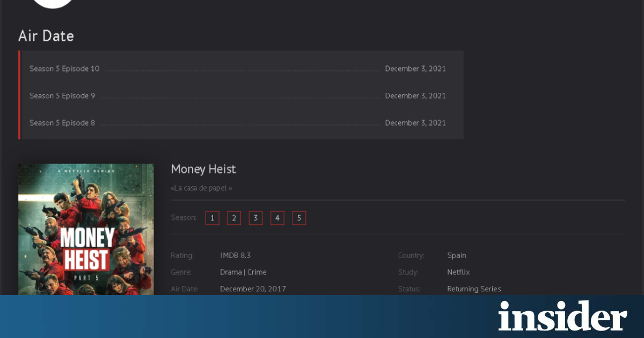Click the Air Date section heading
Viewport: 644px width, 338px height.
click(46, 36)
